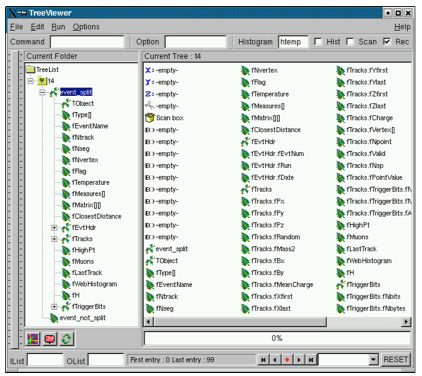Jump to last entry button
This screenshot has height=376, width=422.
(311, 360)
